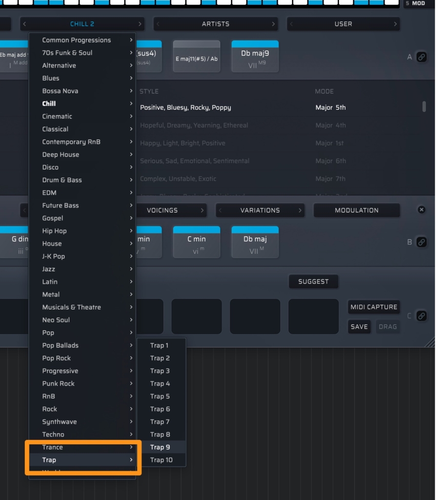Open the ARTISTS preset dropdown
Viewport: 448px width, 500px height.
pyautogui.click(x=215, y=24)
